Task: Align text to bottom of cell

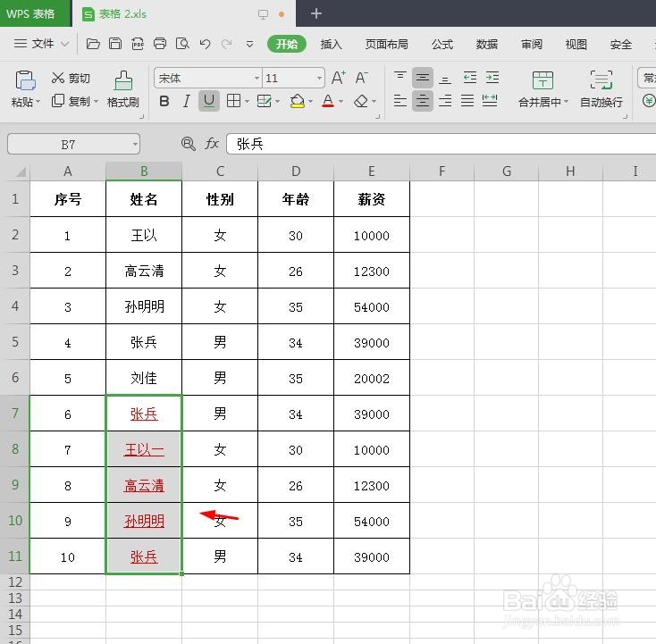Action: point(445,78)
